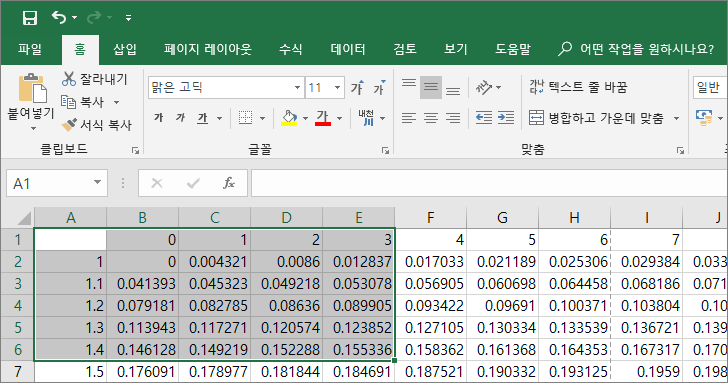Viewport: 728px width, 383px height.
Task: Open the 파일 tab
Action: pos(30,49)
